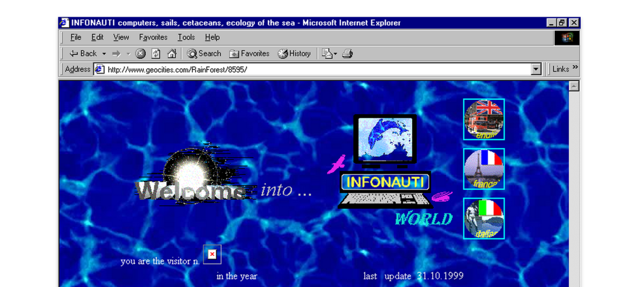Expand the Links toolbar chevron
The image size is (644, 287).
[575, 68]
